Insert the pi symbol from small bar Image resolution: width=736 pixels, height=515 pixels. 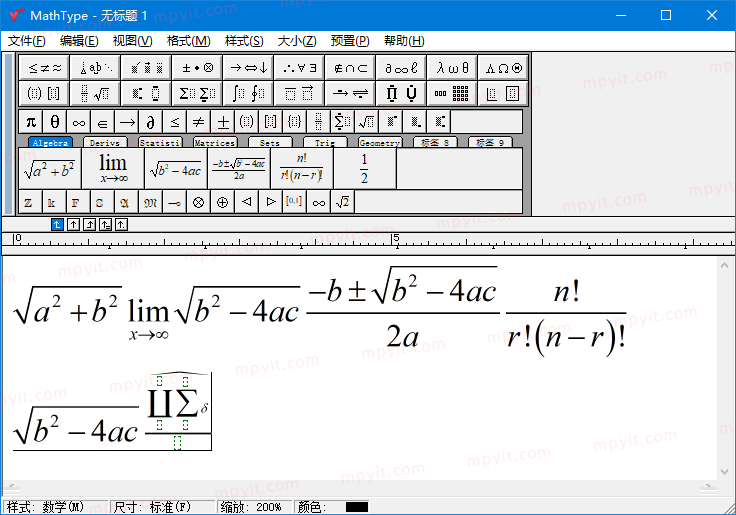[31, 122]
